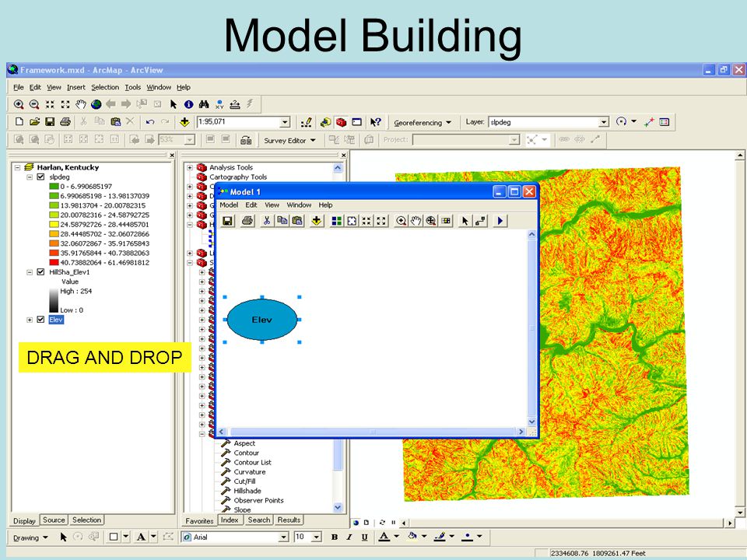Toggle Bold in the Drawing toolbar

(335, 537)
